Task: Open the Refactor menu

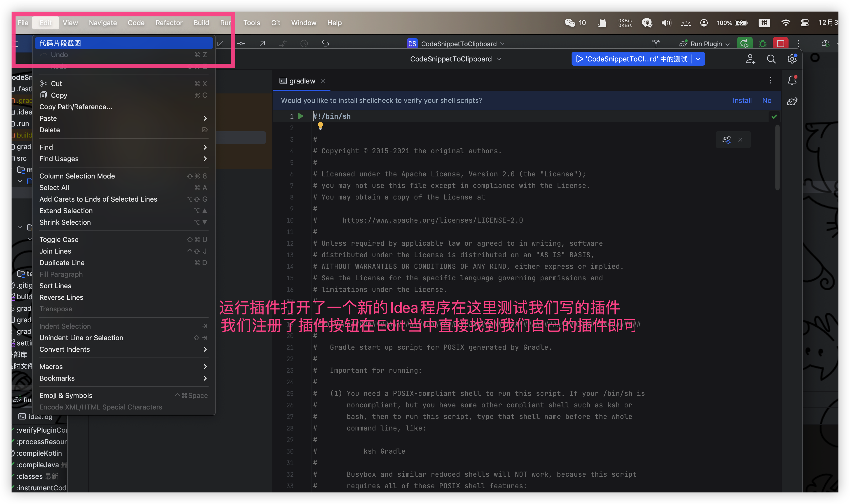Action: click(169, 23)
